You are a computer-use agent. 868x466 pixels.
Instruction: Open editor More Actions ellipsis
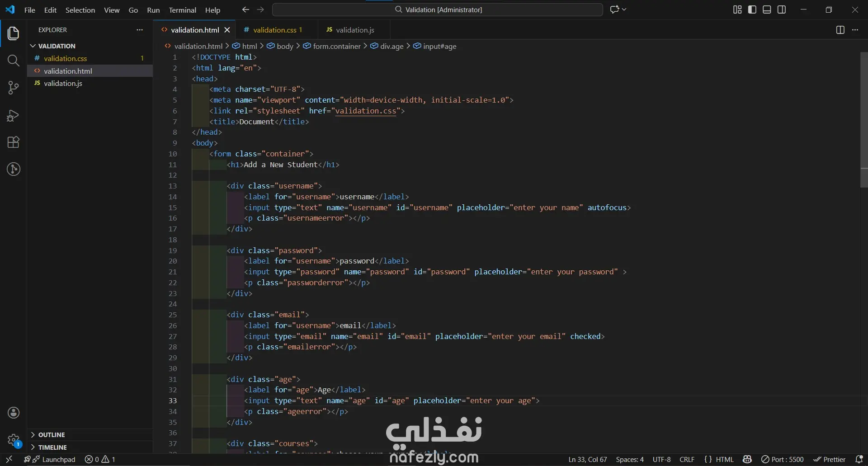(855, 30)
